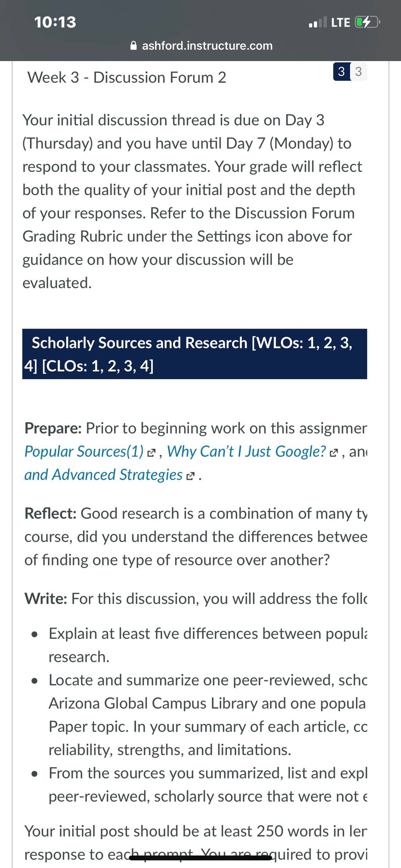This screenshot has height=868, width=401.
Task: Tap the Scholarly Sources and Research header banner
Action: click(x=195, y=354)
